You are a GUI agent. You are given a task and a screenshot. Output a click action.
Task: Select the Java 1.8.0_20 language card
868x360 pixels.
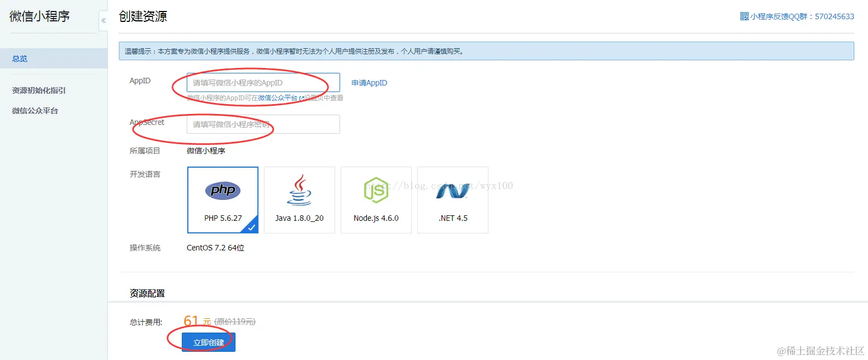tap(300, 200)
